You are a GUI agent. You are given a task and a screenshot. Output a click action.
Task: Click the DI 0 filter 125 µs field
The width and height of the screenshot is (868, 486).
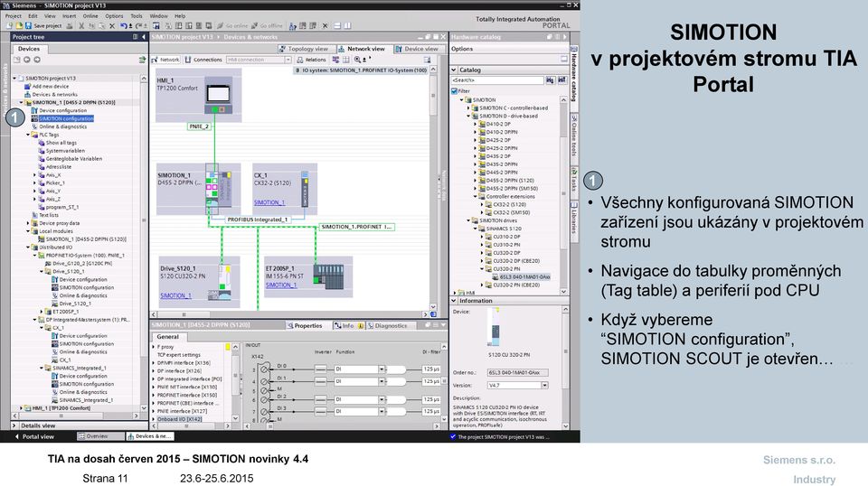(x=430, y=369)
